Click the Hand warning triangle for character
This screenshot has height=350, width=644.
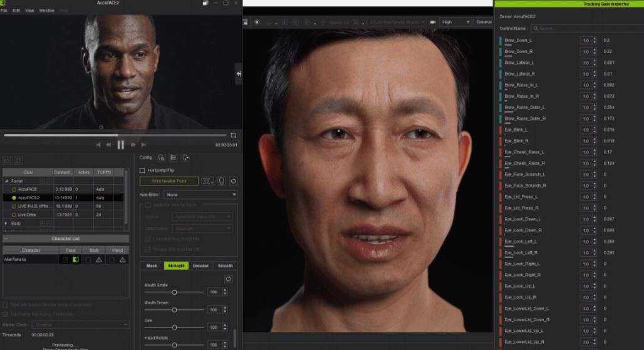[122, 260]
